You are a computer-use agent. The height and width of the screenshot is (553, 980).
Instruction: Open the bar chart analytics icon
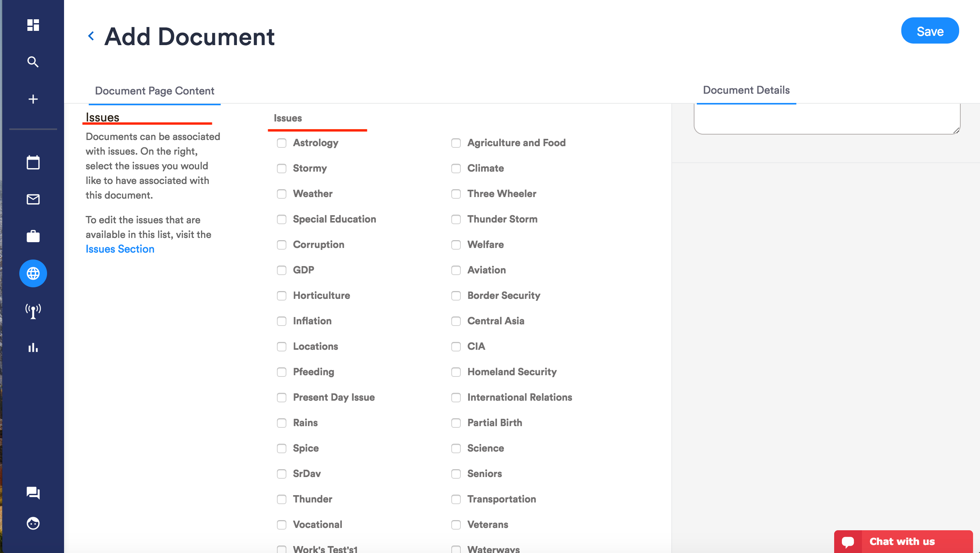point(33,347)
